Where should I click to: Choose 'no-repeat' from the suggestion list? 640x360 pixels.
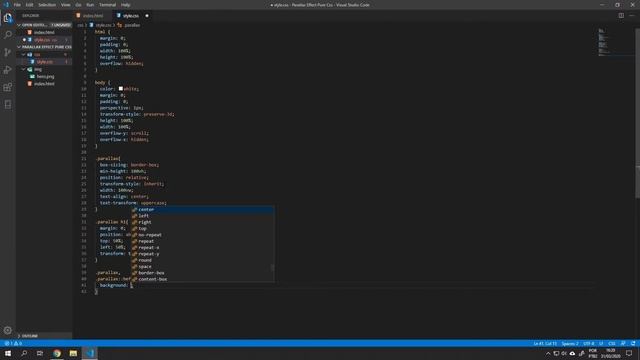pos(202,235)
